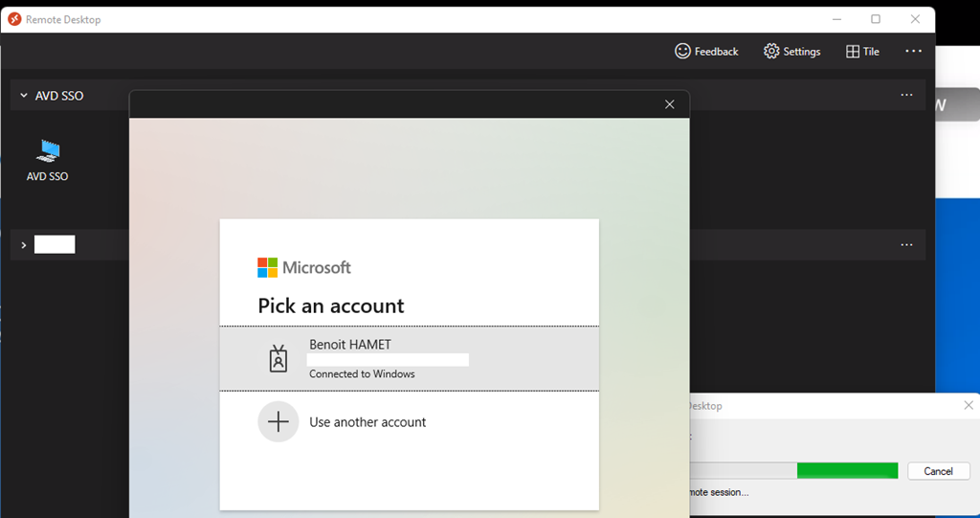Choose the Benoit HAMET account

409,359
